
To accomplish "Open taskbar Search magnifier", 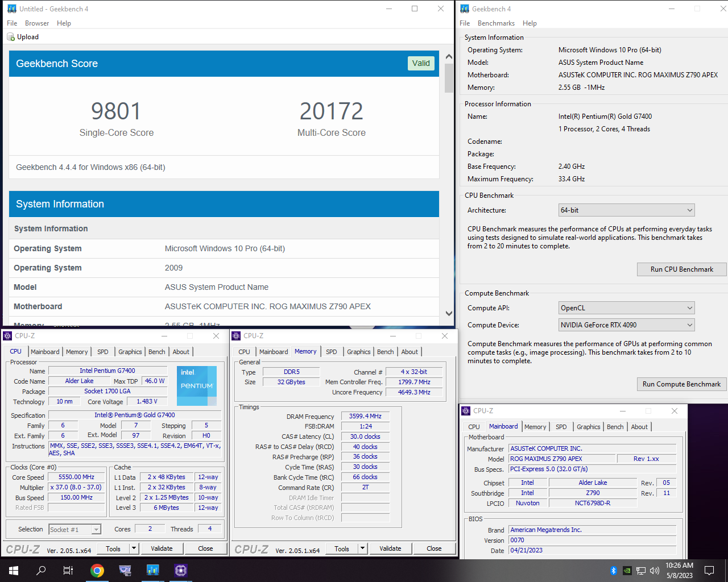I will tap(41, 571).
